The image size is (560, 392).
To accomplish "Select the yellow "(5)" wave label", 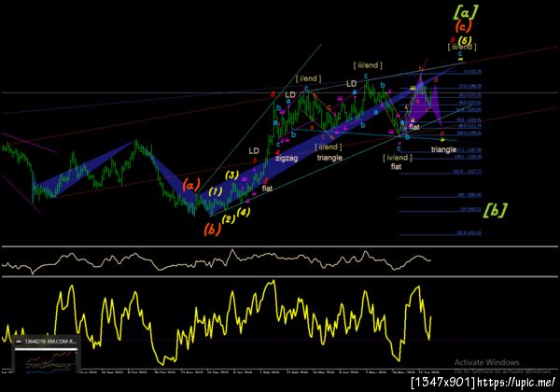I will [x=465, y=39].
